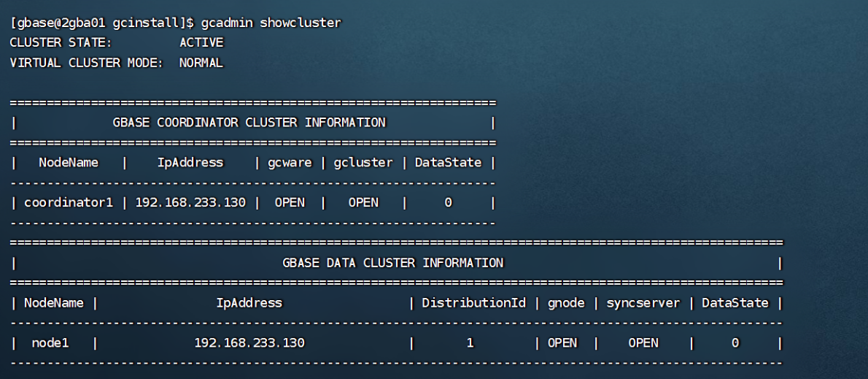Screen dimensions: 868x379
Task: Click the 'OPEN' value under gnode
Action: [562, 343]
